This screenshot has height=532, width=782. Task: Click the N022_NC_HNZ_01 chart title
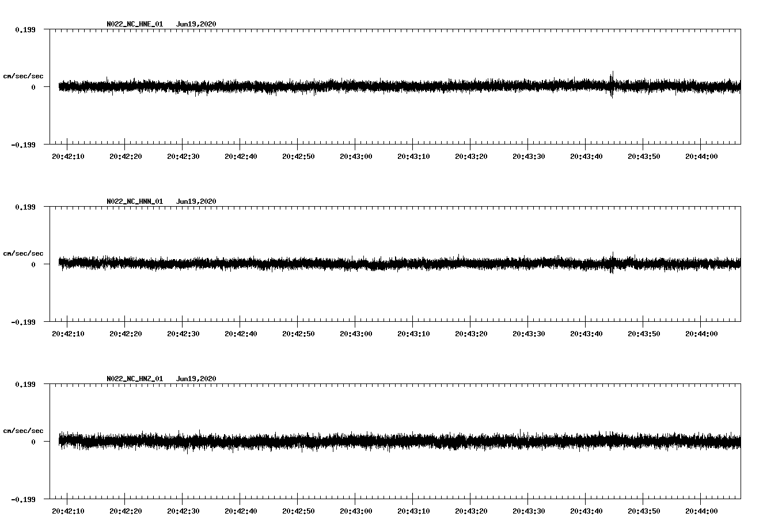[x=135, y=379]
